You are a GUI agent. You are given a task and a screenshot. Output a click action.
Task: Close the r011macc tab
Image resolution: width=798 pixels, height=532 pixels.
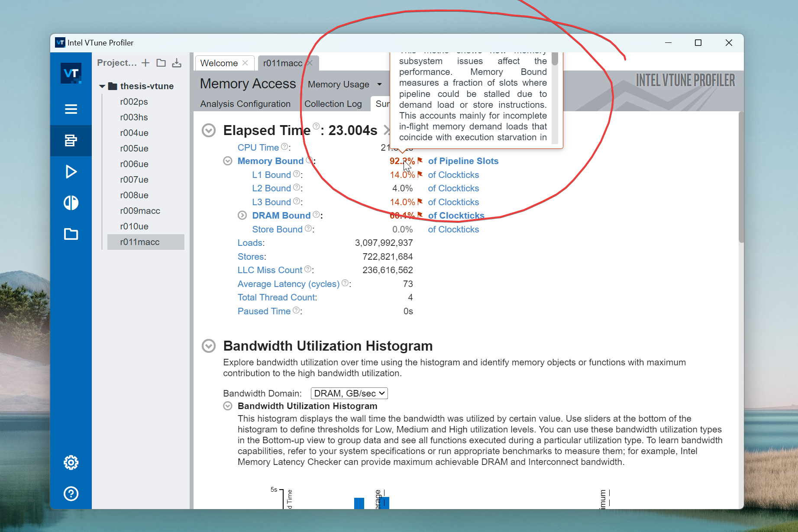coord(310,63)
